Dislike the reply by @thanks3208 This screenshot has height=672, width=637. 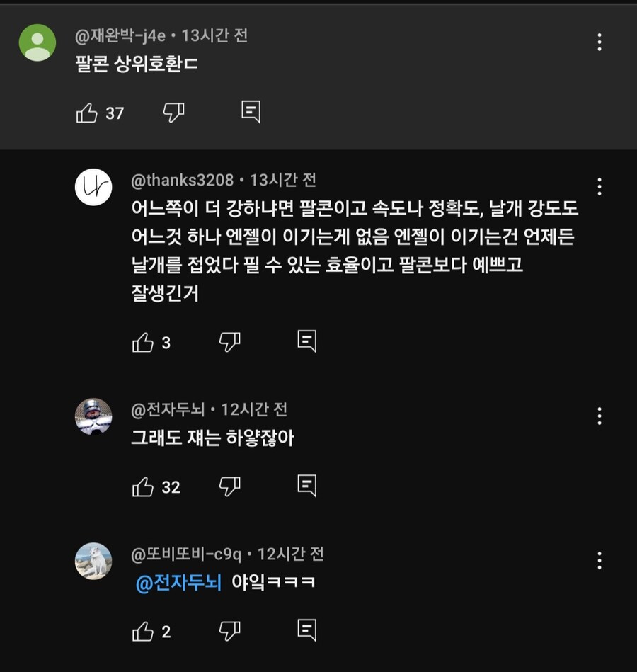click(x=229, y=343)
